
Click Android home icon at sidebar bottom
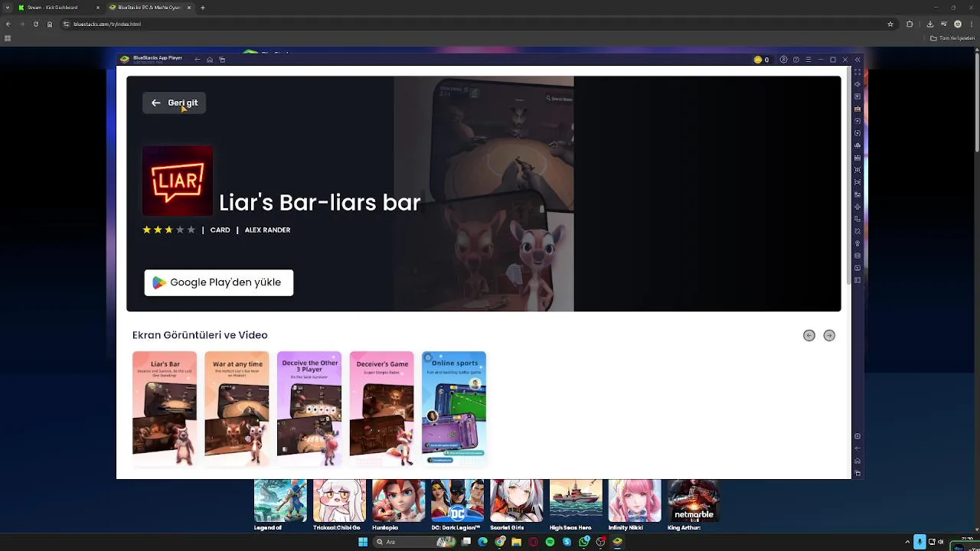[857, 461]
